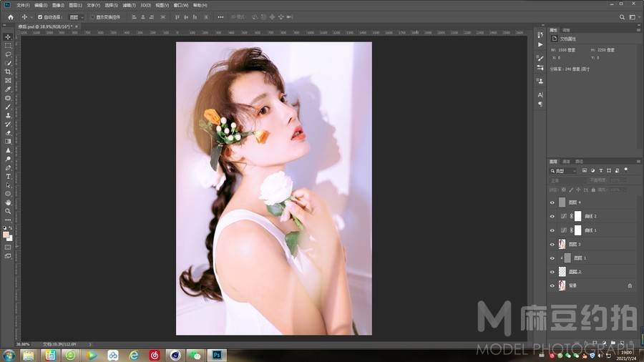
Task: Select the Pen tool
Action: pyautogui.click(x=8, y=167)
